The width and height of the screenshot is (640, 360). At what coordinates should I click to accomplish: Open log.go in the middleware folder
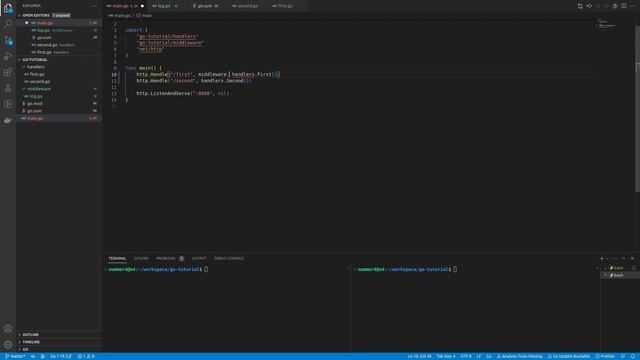[x=59, y=96]
